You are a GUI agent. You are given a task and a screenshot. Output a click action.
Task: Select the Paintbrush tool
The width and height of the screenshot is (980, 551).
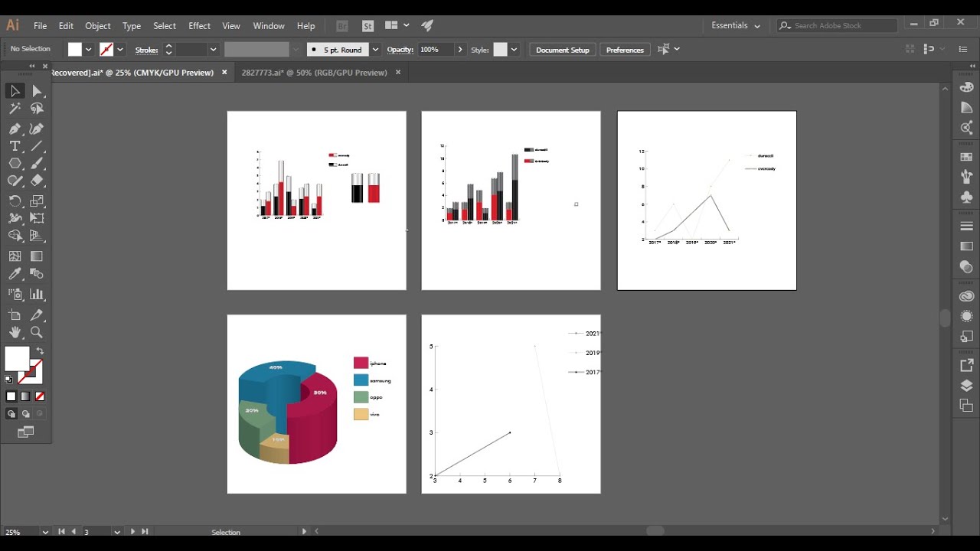tap(37, 164)
